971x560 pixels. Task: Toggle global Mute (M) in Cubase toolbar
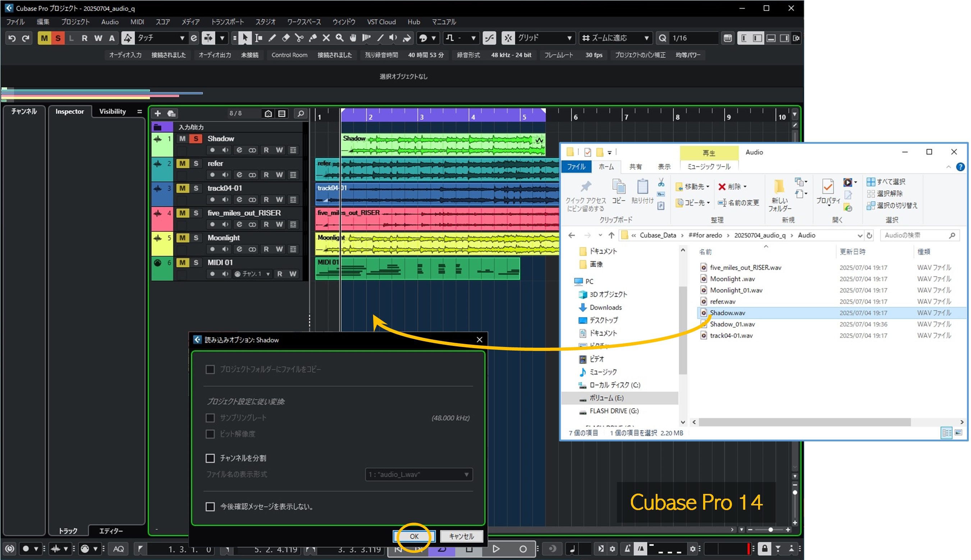[44, 38]
